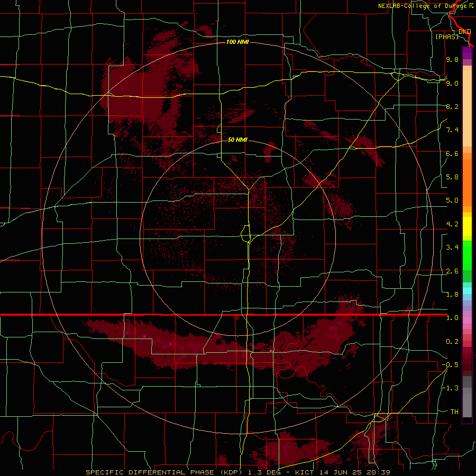Image resolution: width=476 pixels, height=476 pixels.
Task: Click the 5.0 scale value
Action: [x=452, y=200]
